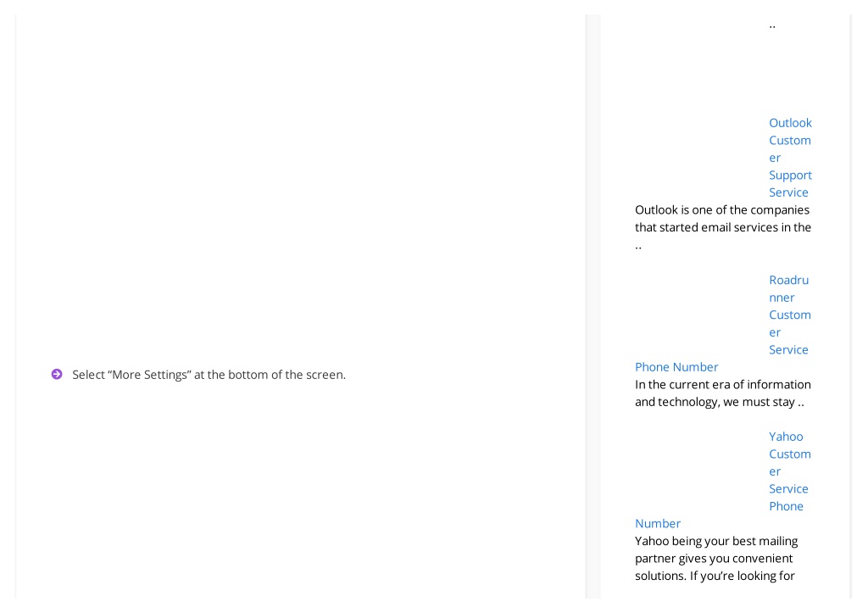Open Yahoo Customer Service Phone Number link
Viewport: 868px width, 613px height.
pos(723,480)
